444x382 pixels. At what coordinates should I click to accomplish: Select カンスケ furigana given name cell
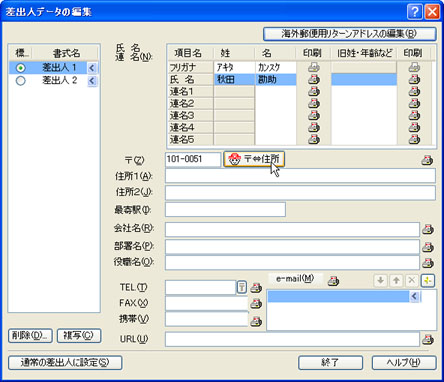coord(276,68)
